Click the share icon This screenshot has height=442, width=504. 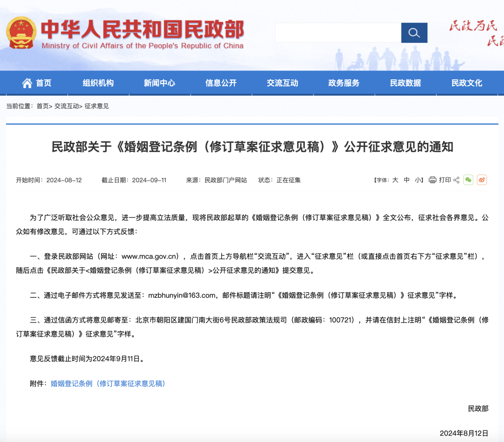(x=456, y=180)
